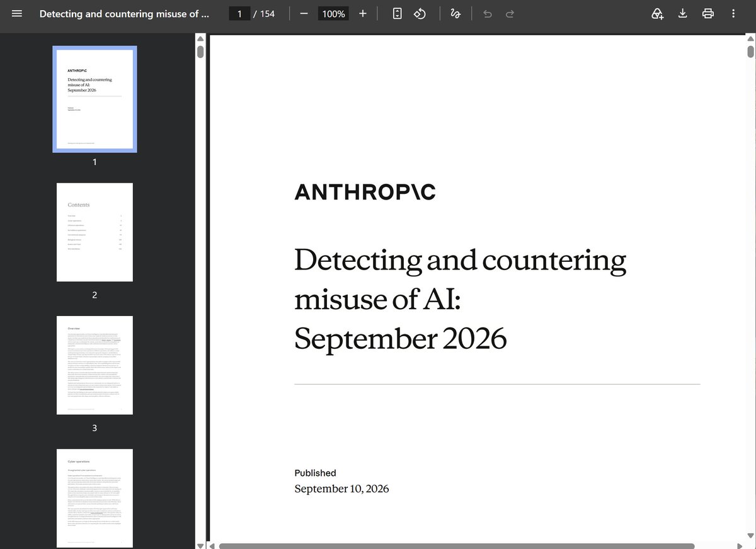Open the three-dot more actions menu
Viewport: 756px width, 549px height.
click(x=733, y=13)
